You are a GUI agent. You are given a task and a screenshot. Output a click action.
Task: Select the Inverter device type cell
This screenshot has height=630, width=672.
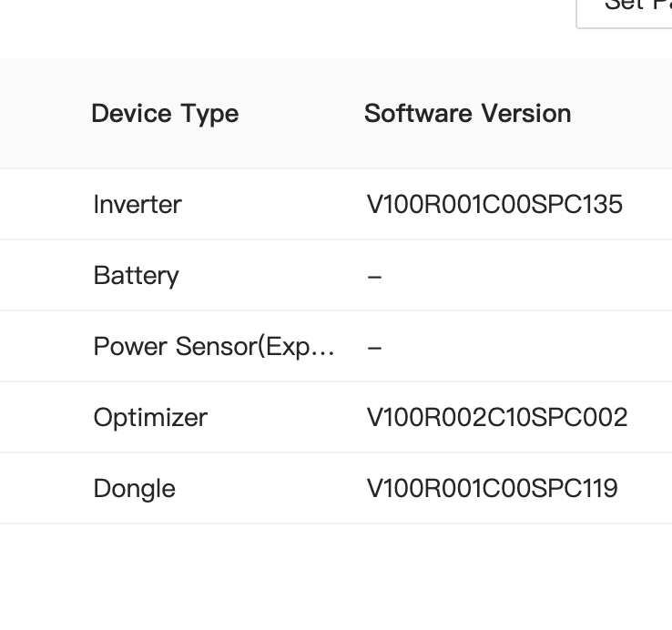tap(137, 204)
